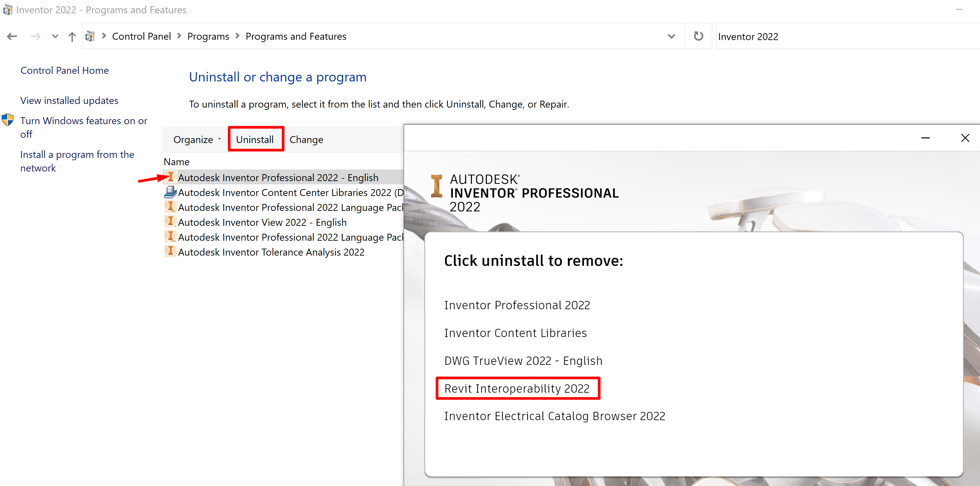This screenshot has height=486, width=980.
Task: Expand the chevron after Control Panel breadcrumb
Action: pyautogui.click(x=179, y=36)
